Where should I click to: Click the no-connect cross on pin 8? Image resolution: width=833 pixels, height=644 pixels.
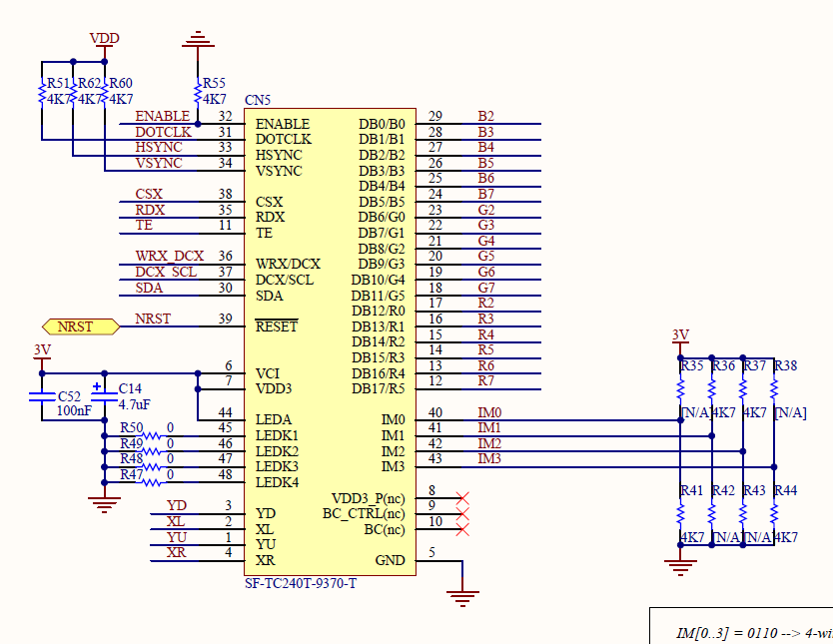462,498
